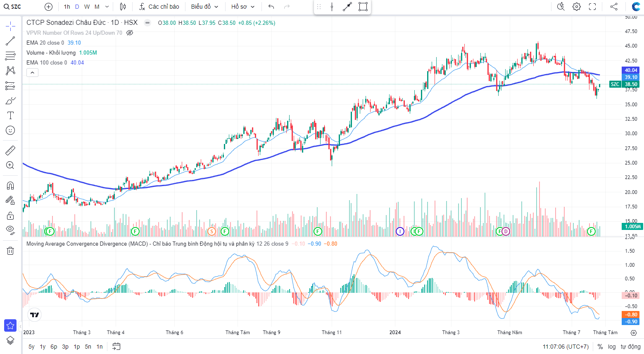Expand the Hồ sơ dropdown
Viewport: 644px width, 354px height.
243,7
